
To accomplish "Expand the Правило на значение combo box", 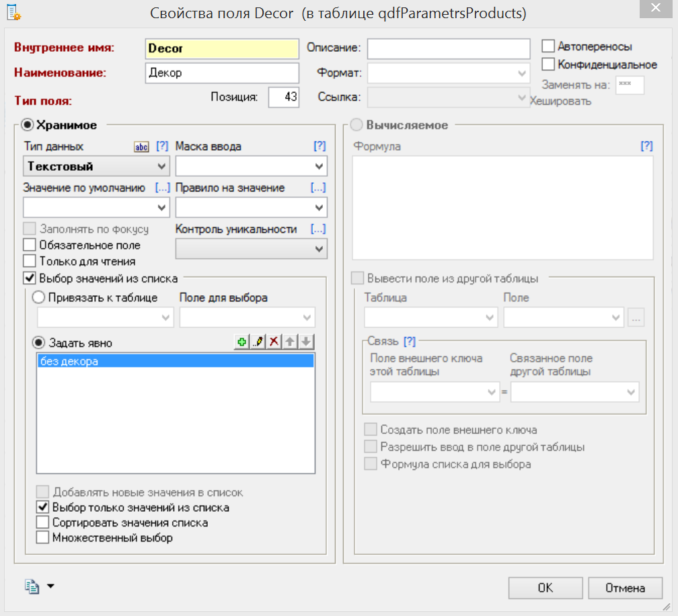I will 319,207.
